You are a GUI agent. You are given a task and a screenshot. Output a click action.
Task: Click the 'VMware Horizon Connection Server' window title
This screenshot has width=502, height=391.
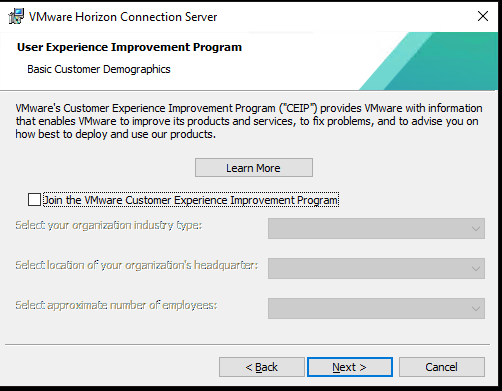(x=123, y=17)
